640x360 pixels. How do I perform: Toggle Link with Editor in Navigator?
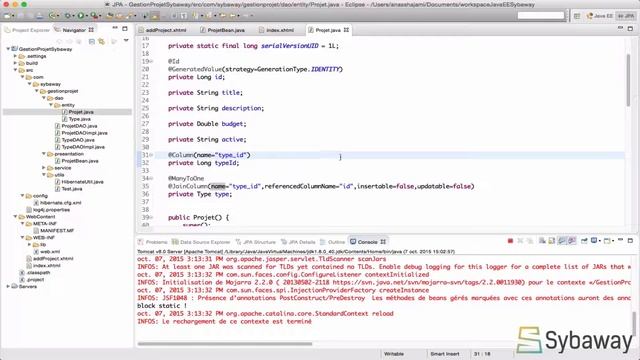101,41
